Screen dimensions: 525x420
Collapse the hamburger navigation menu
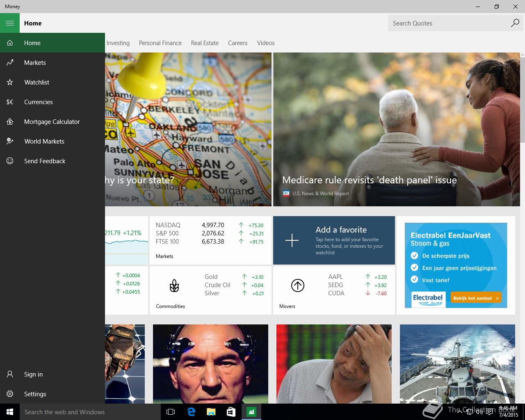point(10,23)
